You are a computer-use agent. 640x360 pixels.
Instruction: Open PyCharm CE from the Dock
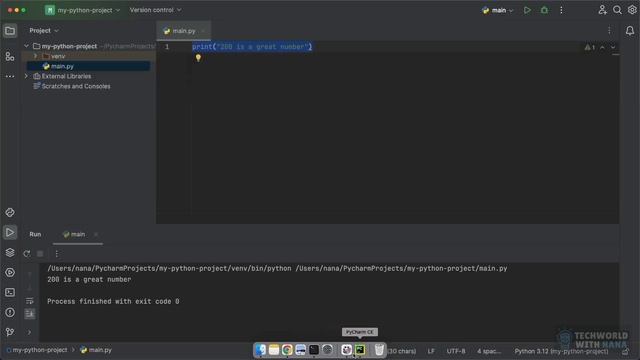coord(360,350)
